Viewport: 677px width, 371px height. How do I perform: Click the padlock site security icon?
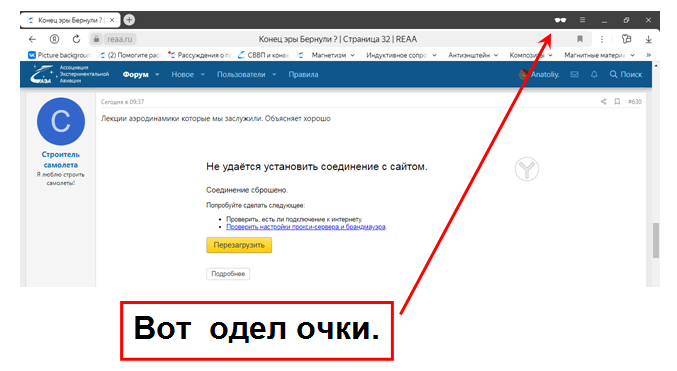[x=96, y=39]
